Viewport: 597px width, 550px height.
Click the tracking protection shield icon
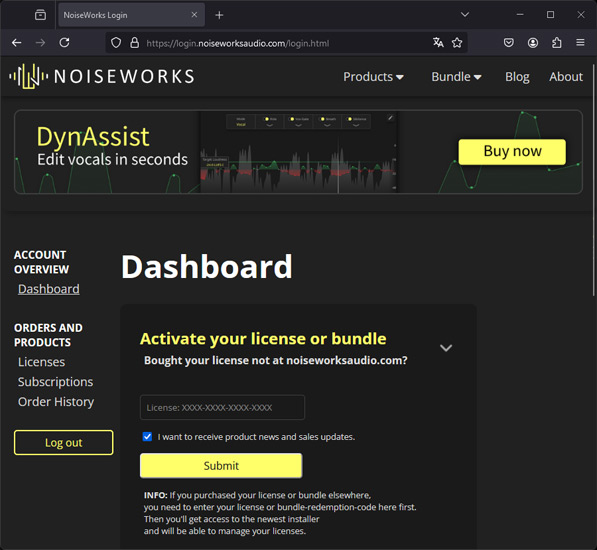tap(116, 43)
